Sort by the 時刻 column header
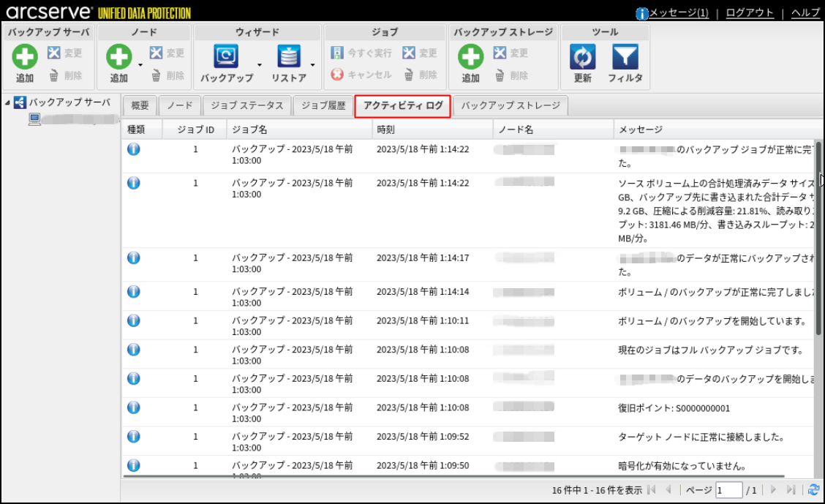This screenshot has width=825, height=504. 432,129
